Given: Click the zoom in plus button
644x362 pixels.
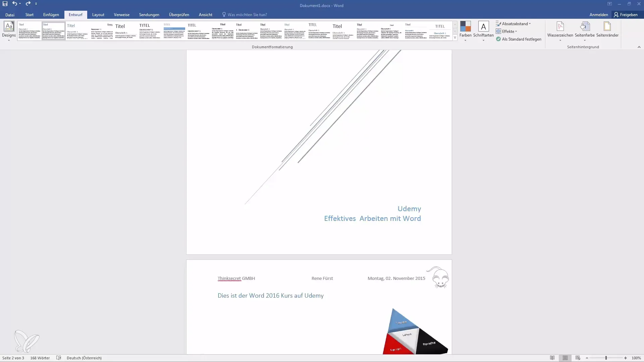Looking at the screenshot, I should point(626,358).
